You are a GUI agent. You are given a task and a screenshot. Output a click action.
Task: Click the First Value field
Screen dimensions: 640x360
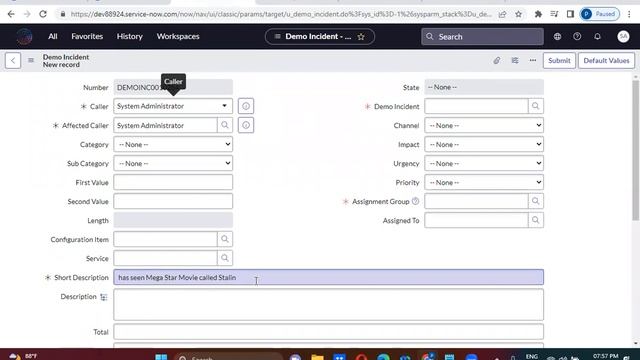point(173,182)
